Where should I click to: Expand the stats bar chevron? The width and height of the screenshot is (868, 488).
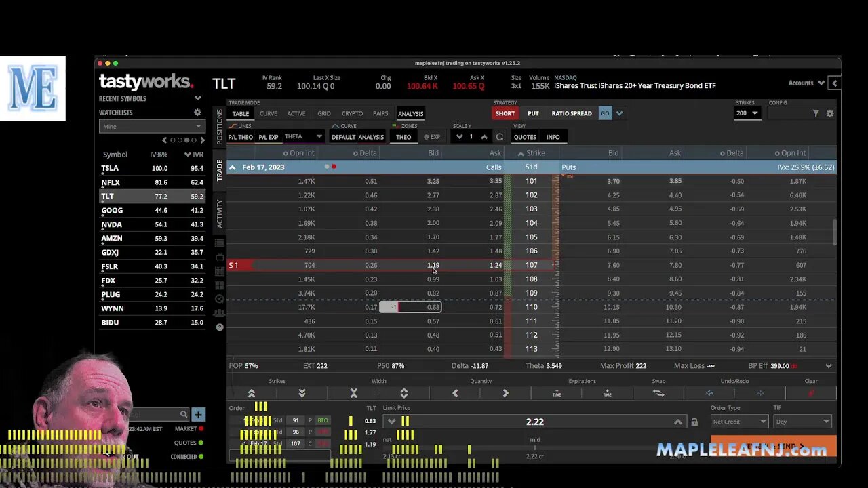(828, 366)
